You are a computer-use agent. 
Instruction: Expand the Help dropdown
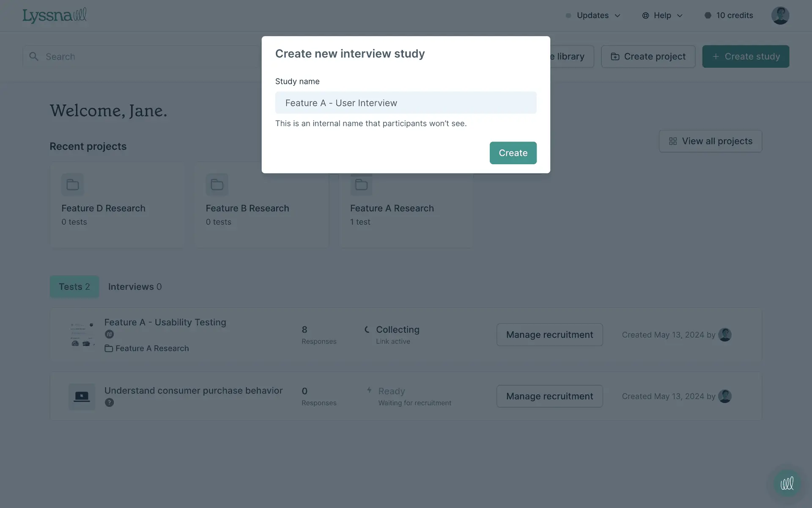[x=662, y=16]
